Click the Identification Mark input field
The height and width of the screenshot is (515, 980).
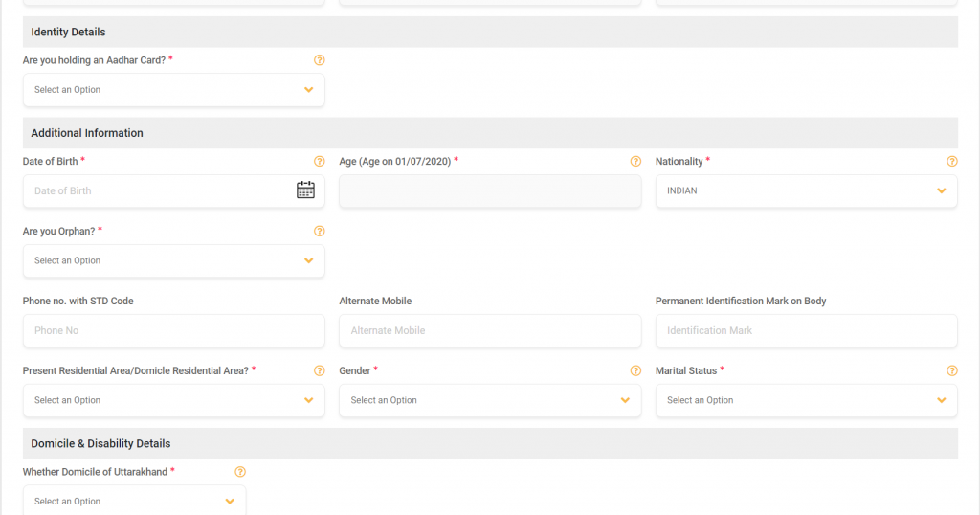[806, 330]
